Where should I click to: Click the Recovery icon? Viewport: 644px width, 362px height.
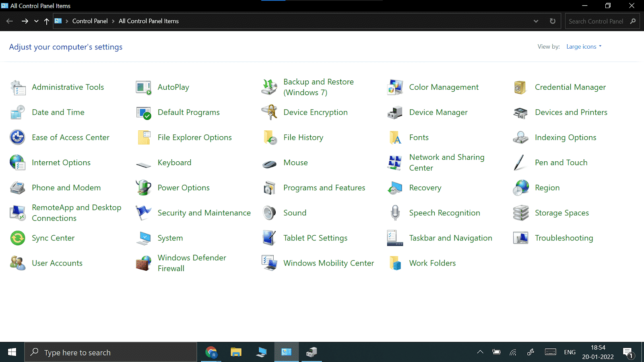coord(395,188)
